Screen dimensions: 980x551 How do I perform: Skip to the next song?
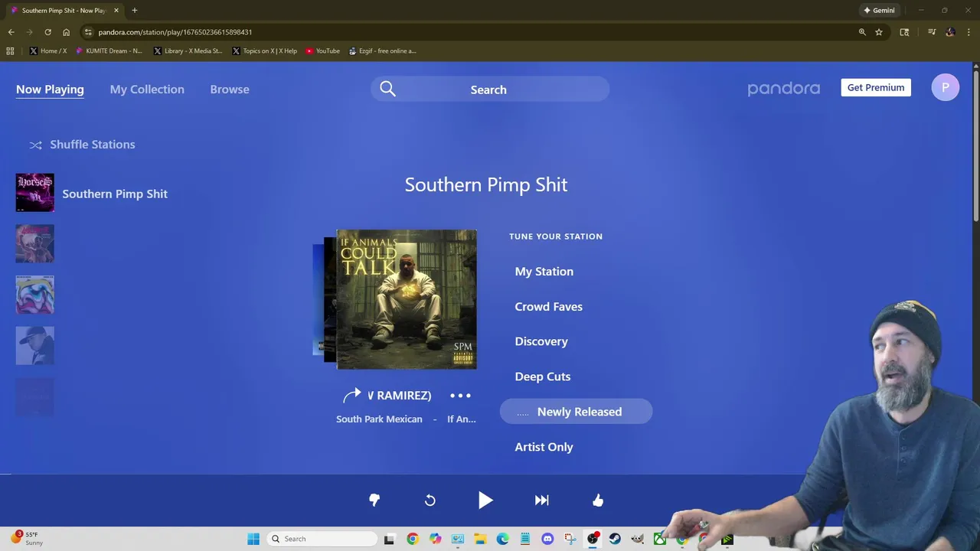[541, 500]
